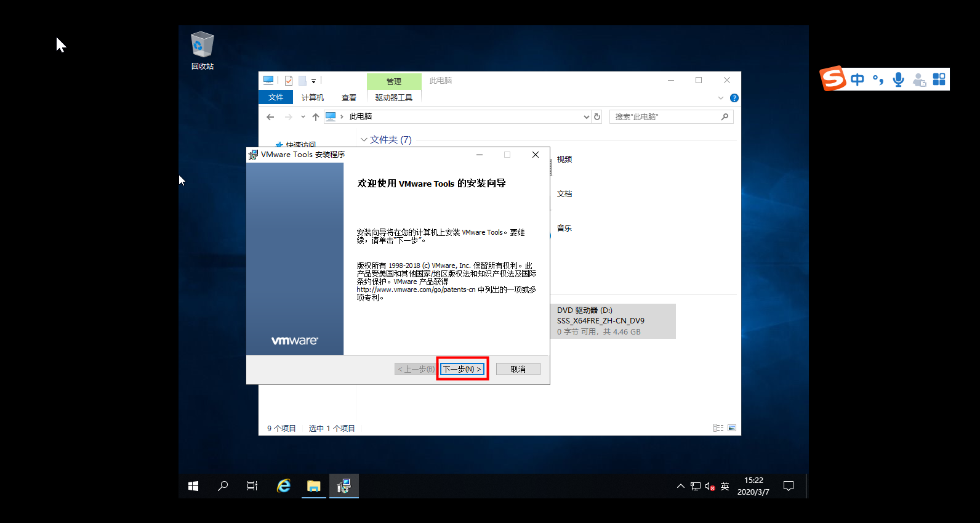Click the Explorer window system icon
Viewport: 980px width, 523px height.
point(268,80)
